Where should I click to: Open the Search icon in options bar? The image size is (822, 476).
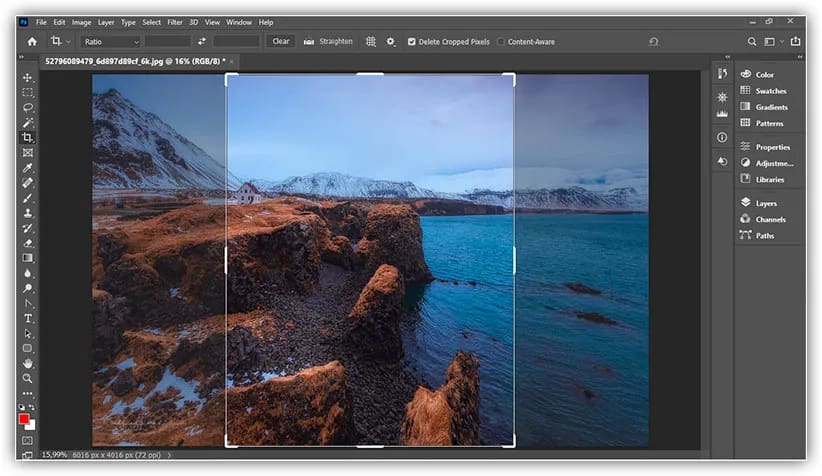(x=752, y=41)
